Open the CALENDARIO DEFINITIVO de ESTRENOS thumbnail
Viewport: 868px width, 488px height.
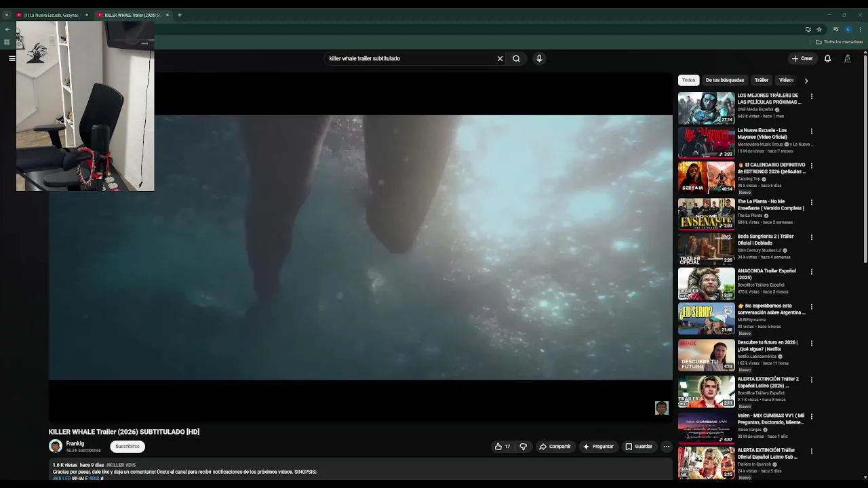(707, 178)
